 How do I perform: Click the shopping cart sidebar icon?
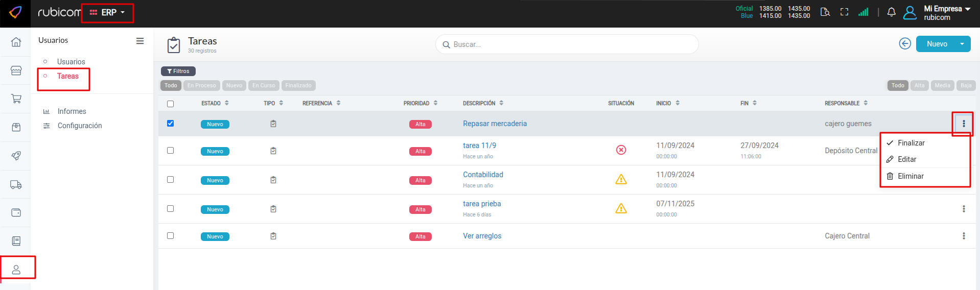click(x=16, y=99)
